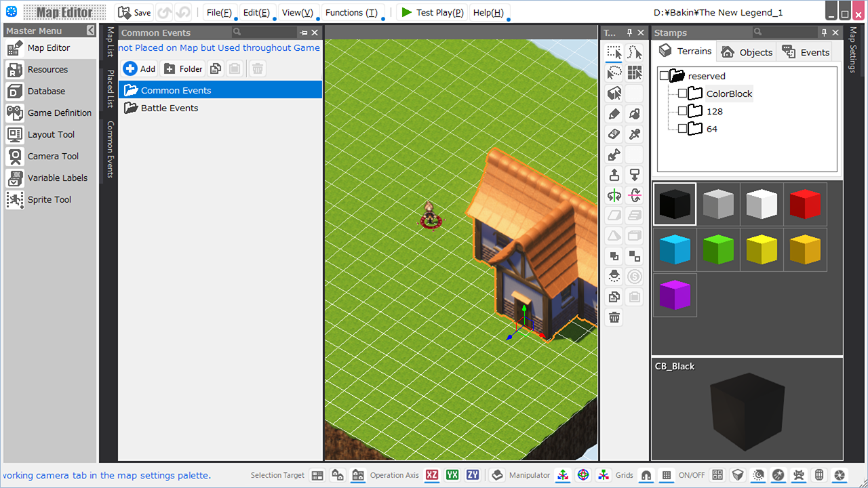The image size is (868, 488).
Task: Select the eraser tool in tool palette
Action: [x=614, y=134]
